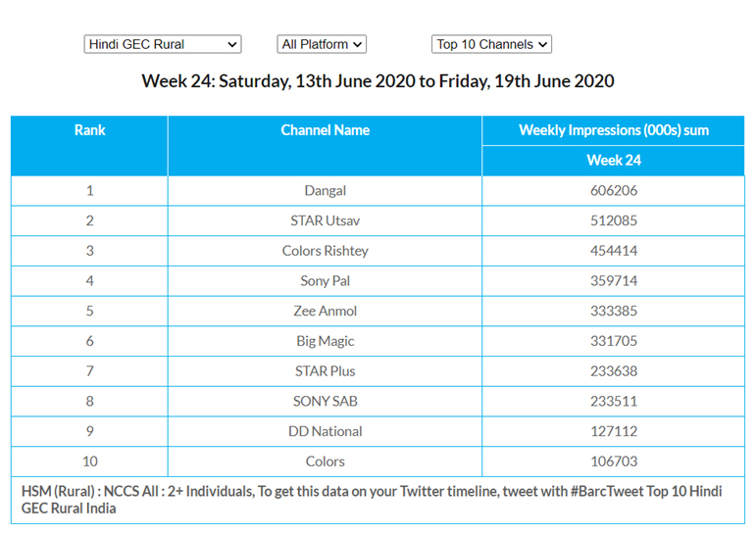Select the Sony Pal channel name
Screen dimensions: 756x535
[x=325, y=281]
